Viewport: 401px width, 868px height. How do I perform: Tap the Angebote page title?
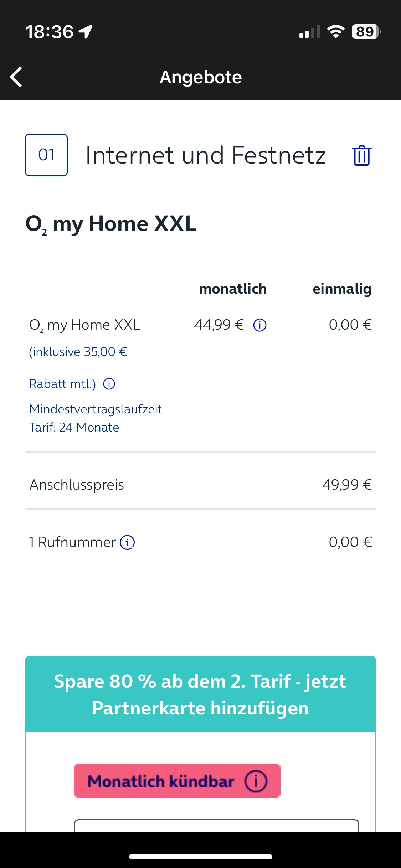[201, 77]
